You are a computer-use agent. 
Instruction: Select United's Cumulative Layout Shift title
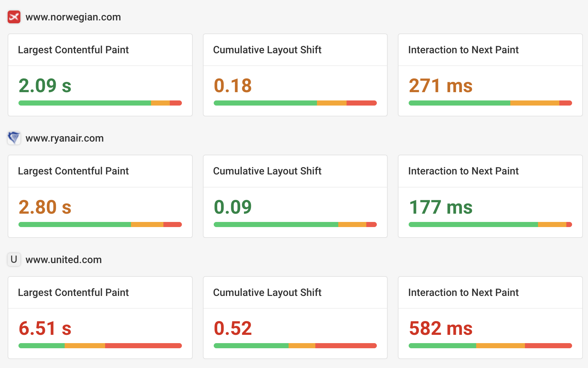(x=267, y=292)
